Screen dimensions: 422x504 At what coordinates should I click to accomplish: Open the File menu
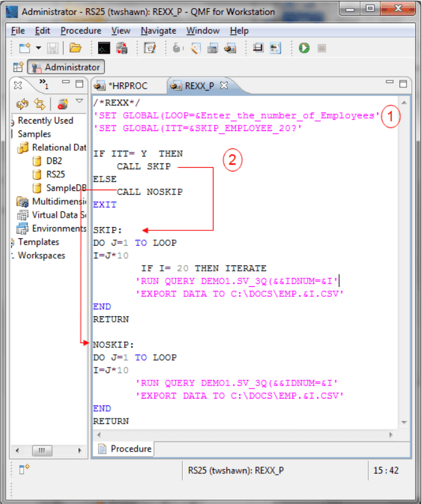[18, 31]
